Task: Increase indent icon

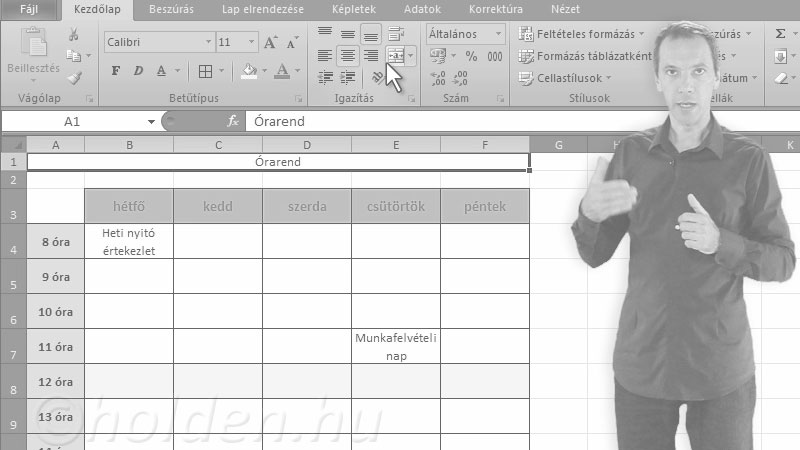Action: pyautogui.click(x=348, y=78)
